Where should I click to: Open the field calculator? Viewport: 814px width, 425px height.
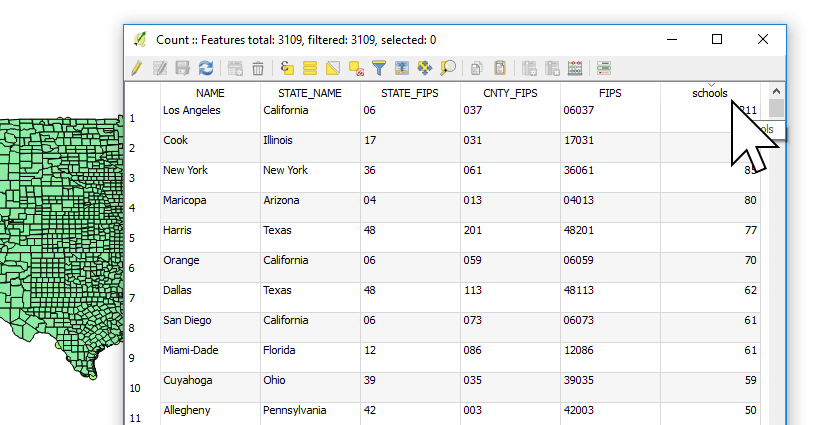(x=575, y=68)
